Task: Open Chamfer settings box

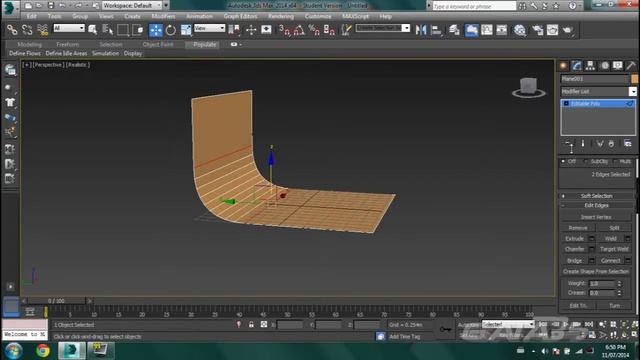Action: click(591, 249)
